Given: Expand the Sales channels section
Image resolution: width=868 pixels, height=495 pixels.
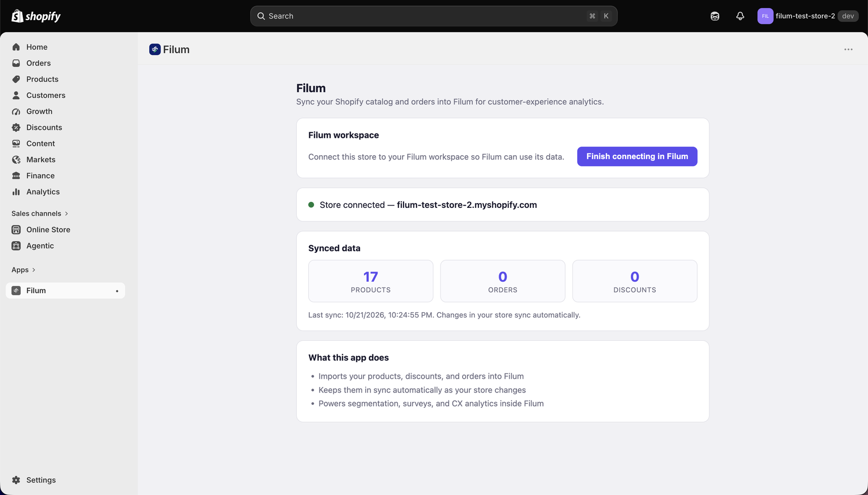Looking at the screenshot, I should coord(40,213).
